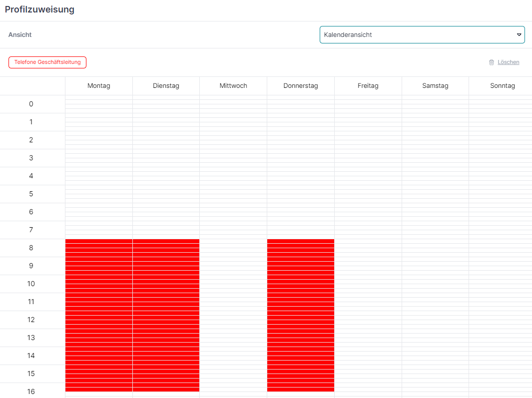This screenshot has height=398, width=532.
Task: Click the Montag column header
Action: (98, 86)
